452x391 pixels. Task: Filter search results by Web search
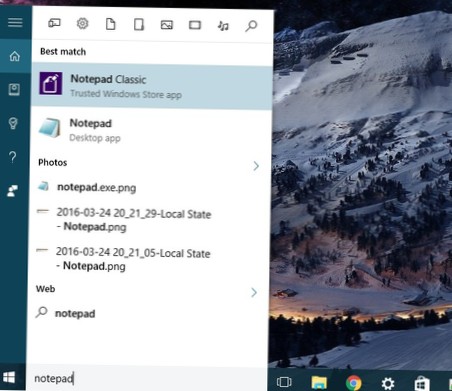tap(251, 26)
